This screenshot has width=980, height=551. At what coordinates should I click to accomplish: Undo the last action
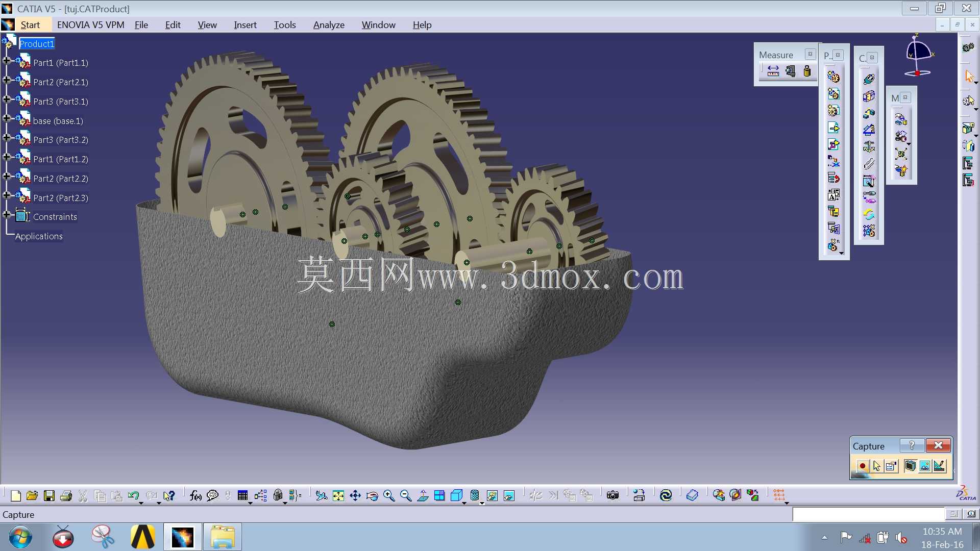click(x=134, y=495)
